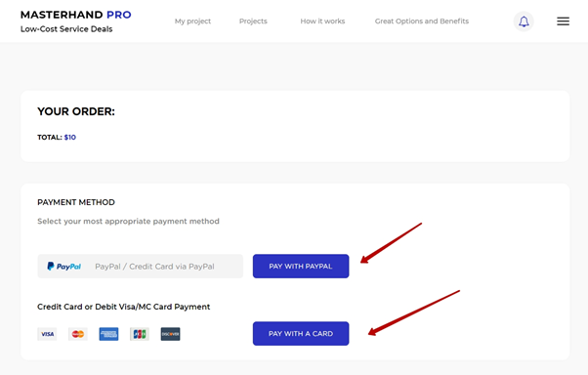The height and width of the screenshot is (375, 588).
Task: Select the American Express card icon
Action: pos(108,334)
